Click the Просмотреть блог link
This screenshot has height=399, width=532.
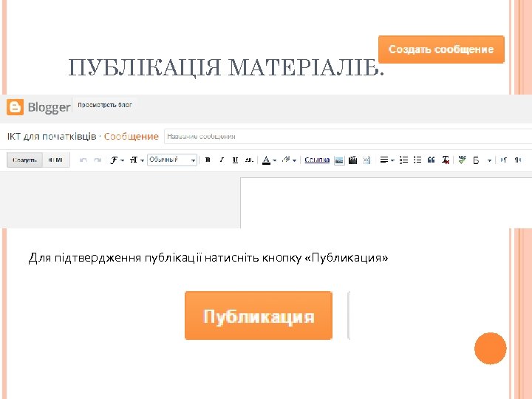105,105
